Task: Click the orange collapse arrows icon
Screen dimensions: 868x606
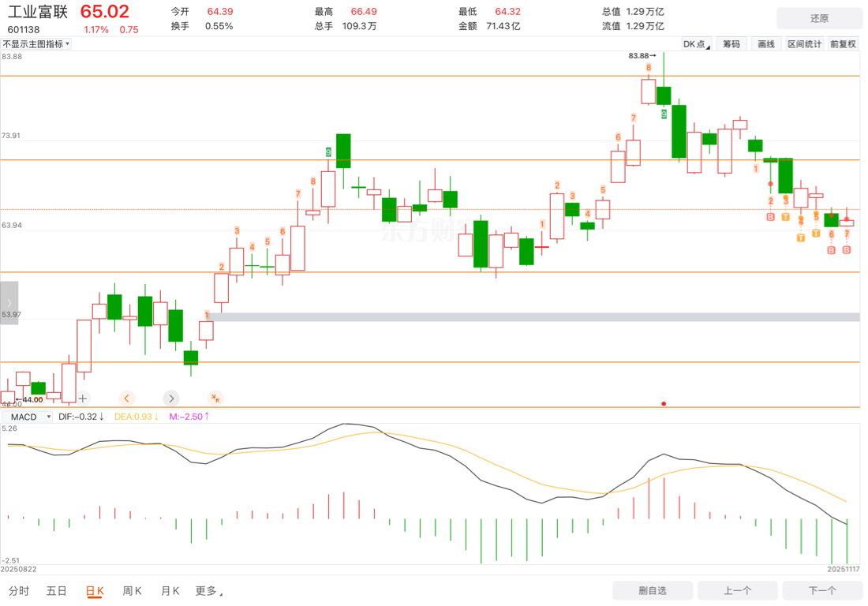Action: (215, 398)
